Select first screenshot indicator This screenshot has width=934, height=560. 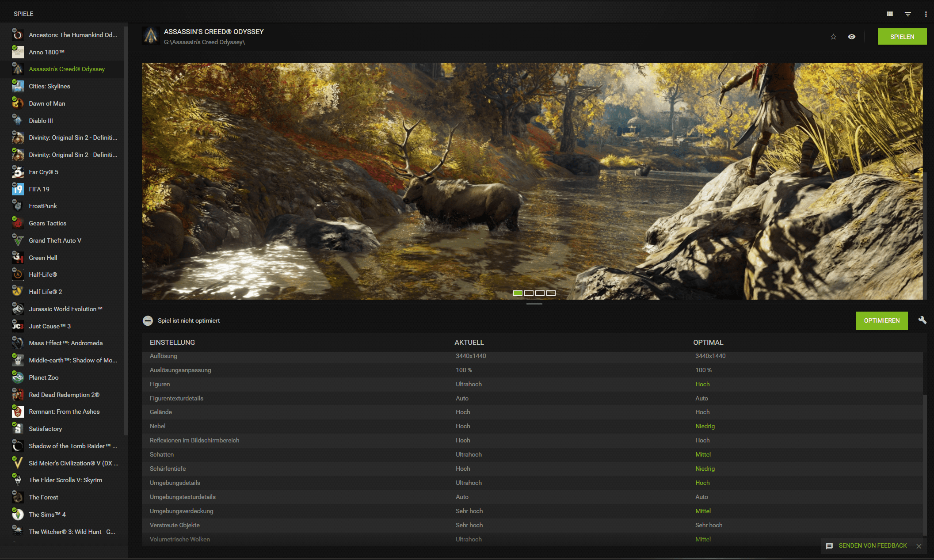tap(518, 293)
